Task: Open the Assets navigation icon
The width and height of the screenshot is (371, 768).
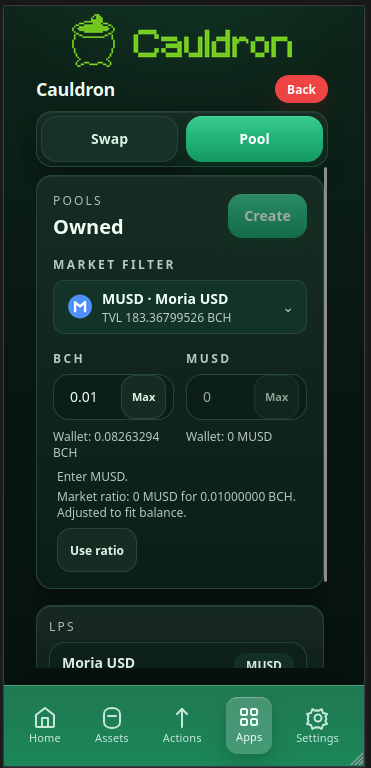Action: (x=111, y=719)
